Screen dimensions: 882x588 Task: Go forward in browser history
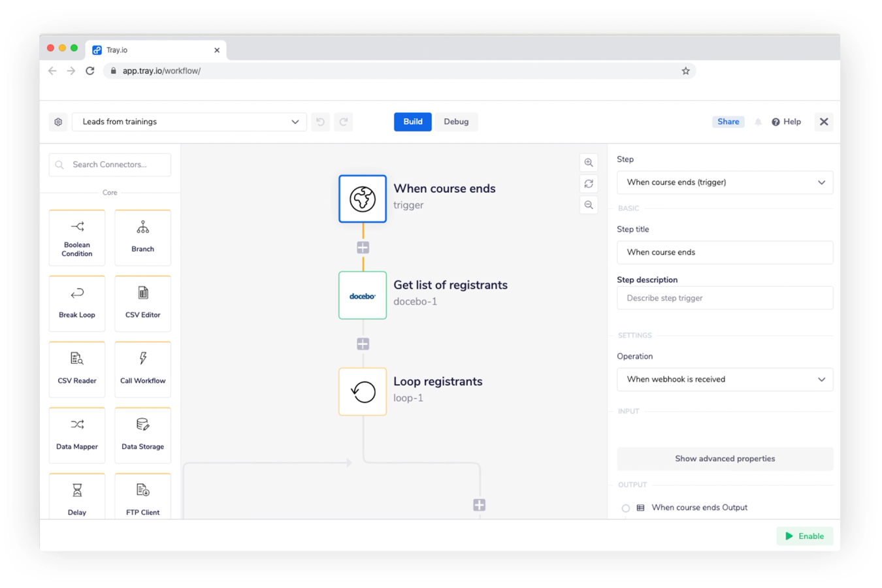click(x=71, y=71)
